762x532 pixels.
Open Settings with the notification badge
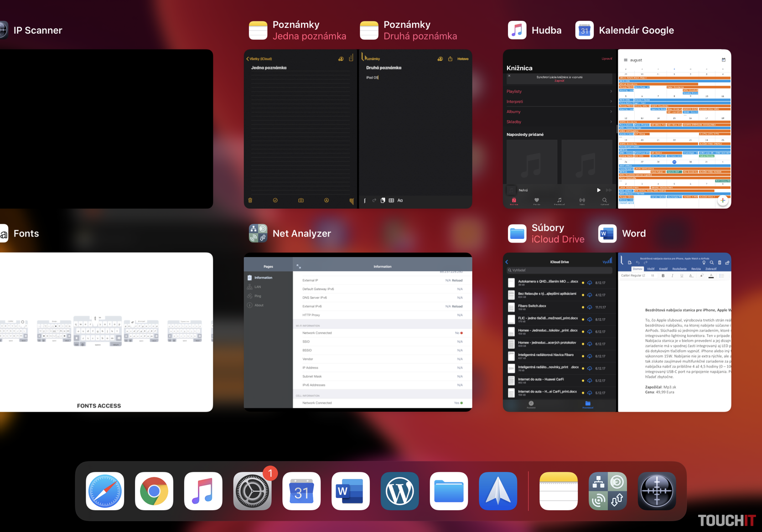[x=252, y=491]
